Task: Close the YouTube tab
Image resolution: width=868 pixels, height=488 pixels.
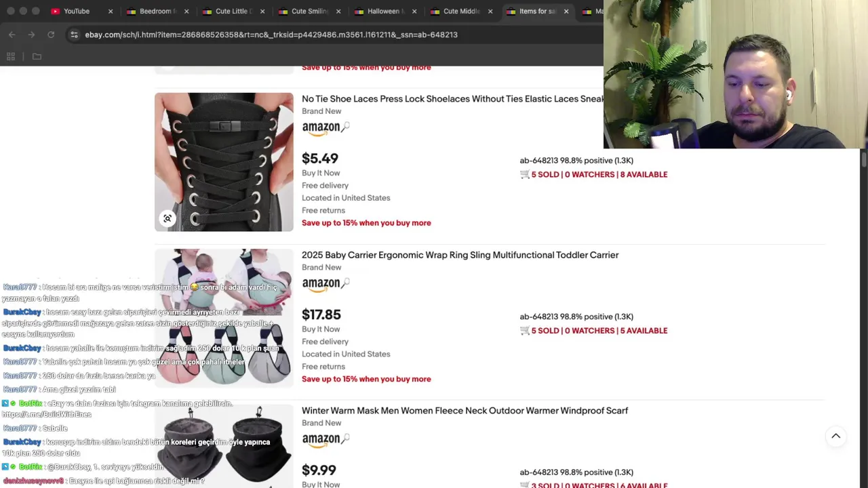Action: 111,12
